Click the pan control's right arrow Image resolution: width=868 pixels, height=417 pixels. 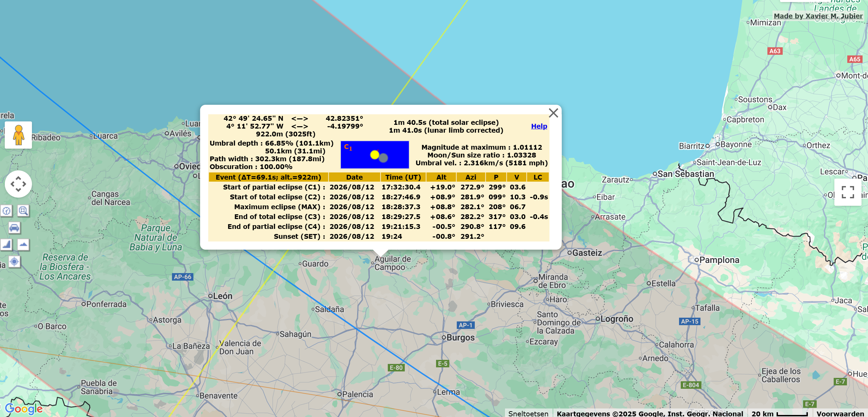(25, 184)
